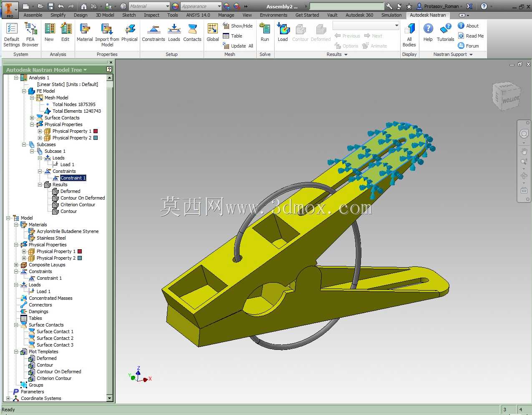The height and width of the screenshot is (415, 532).
Task: Create a New analysis
Action: [49, 33]
